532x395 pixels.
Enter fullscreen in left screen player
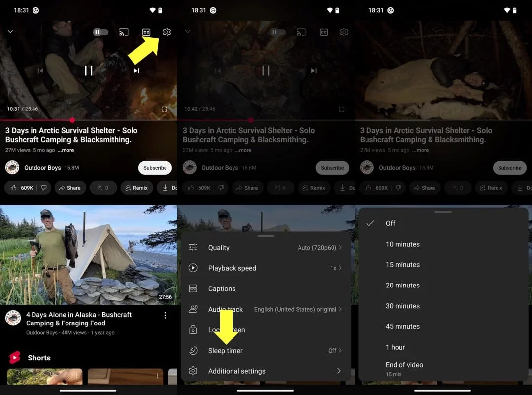point(164,109)
